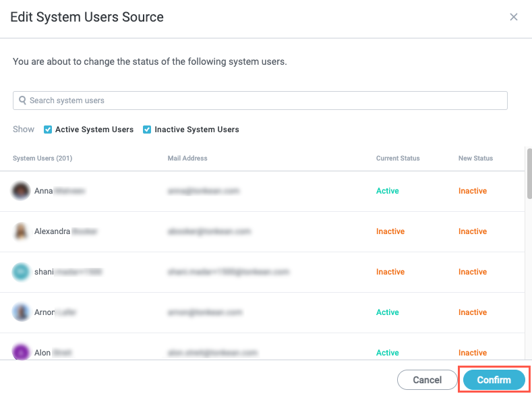Click Anna's Active current status
Image resolution: width=532 pixels, height=398 pixels.
coord(388,191)
